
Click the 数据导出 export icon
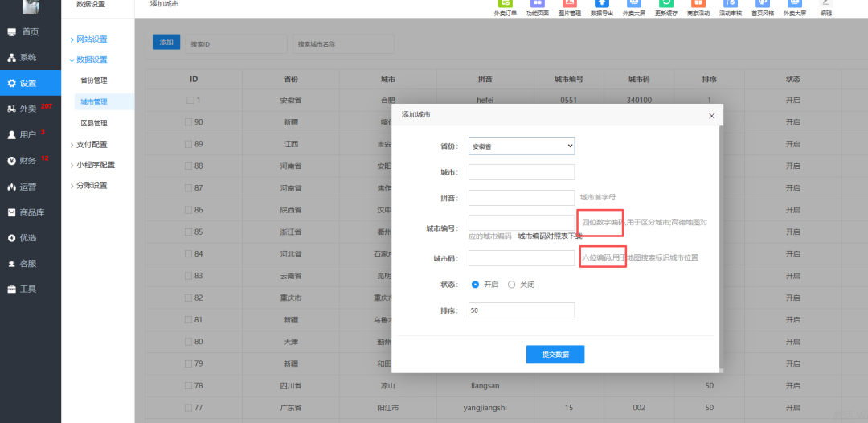point(602,7)
